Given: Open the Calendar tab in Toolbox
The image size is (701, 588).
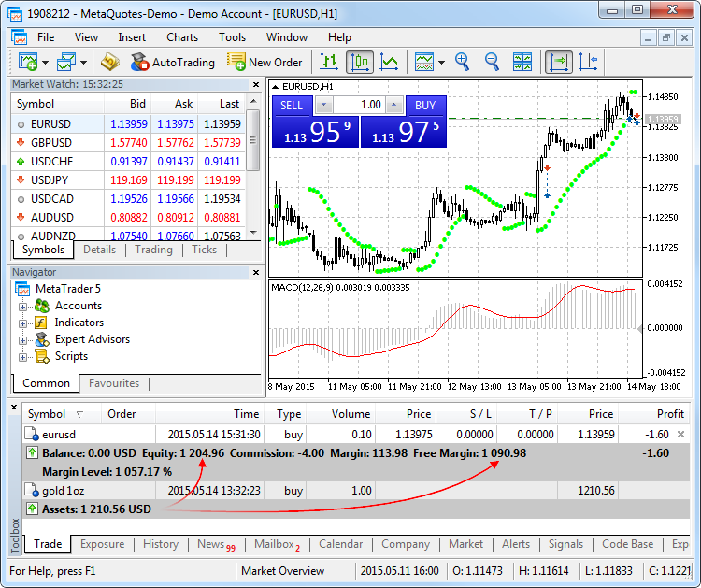Looking at the screenshot, I should point(340,544).
